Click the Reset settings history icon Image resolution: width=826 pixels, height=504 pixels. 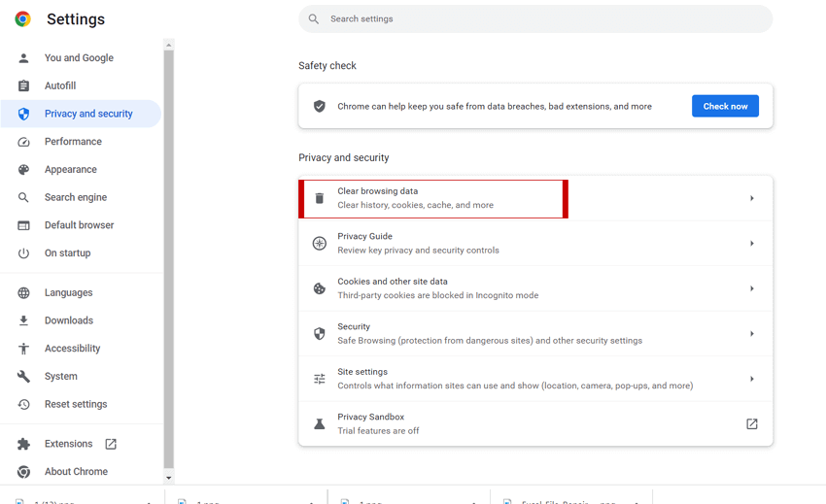23,404
